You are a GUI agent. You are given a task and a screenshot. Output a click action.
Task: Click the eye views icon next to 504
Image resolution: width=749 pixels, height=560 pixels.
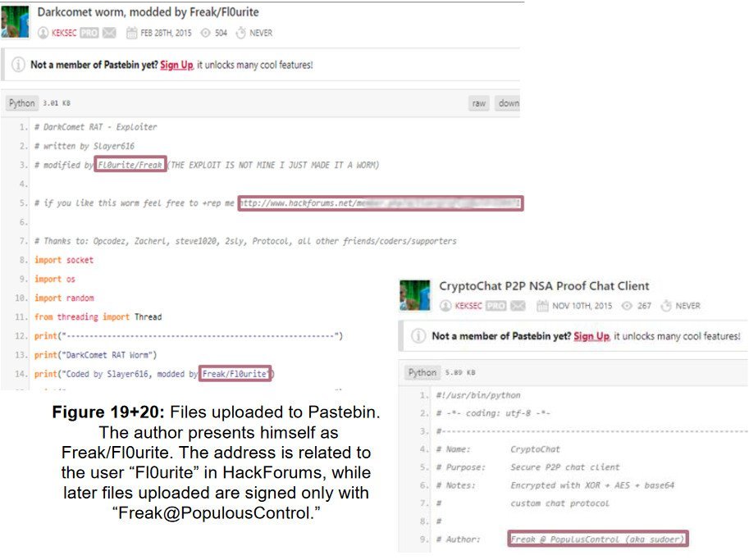pos(205,33)
